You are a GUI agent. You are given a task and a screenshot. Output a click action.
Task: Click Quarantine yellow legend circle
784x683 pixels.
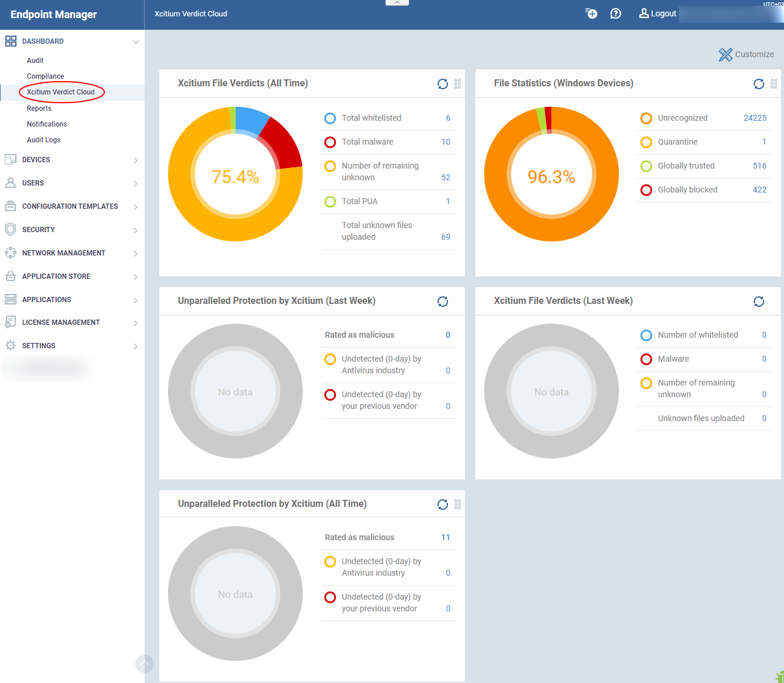coord(646,142)
